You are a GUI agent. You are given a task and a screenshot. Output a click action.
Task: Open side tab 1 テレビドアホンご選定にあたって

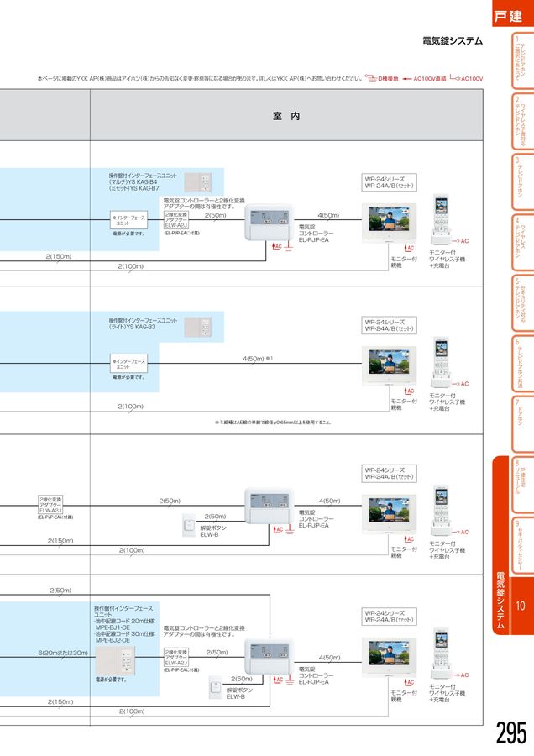(x=523, y=60)
